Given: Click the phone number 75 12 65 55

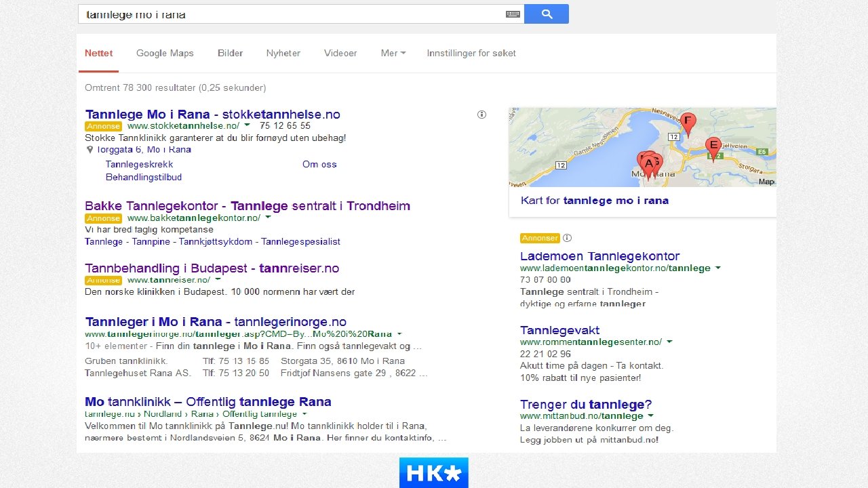Looking at the screenshot, I should tap(285, 126).
